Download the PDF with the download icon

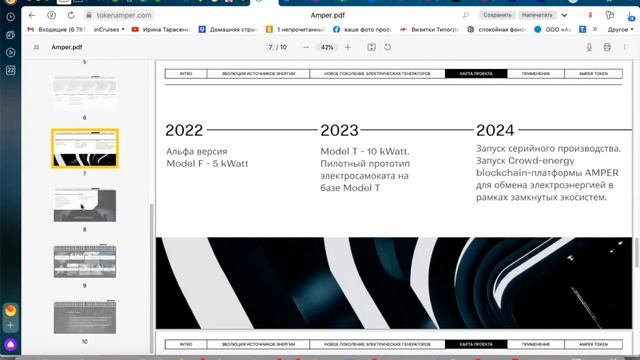pyautogui.click(x=589, y=47)
